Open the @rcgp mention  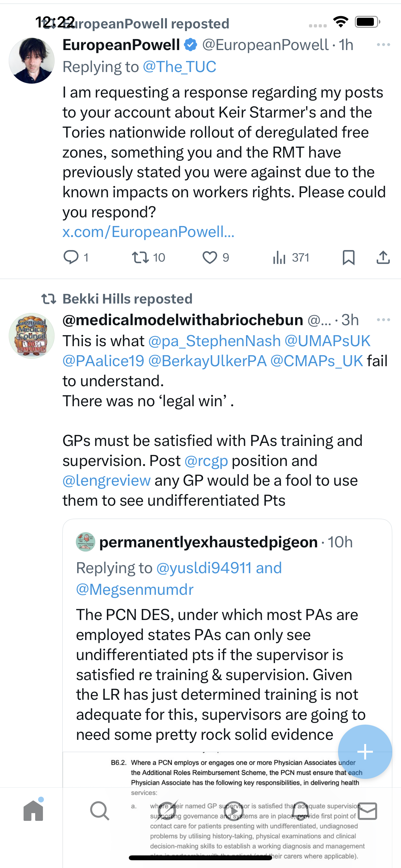coord(206,460)
